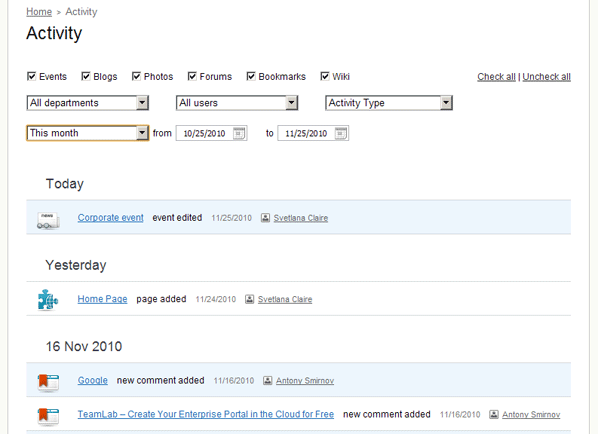
Task: Disable the Bookmarks checkbox
Action: tap(251, 76)
